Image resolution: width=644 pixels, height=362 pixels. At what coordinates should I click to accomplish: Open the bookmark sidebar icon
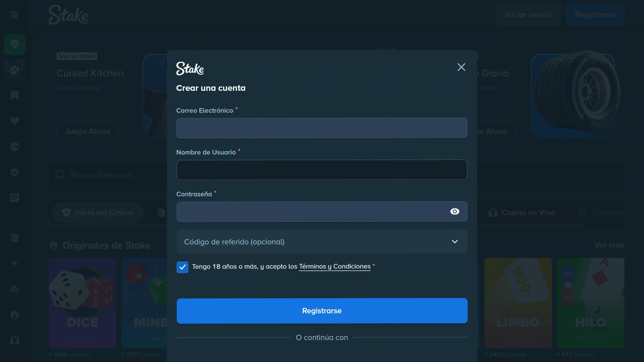tap(14, 96)
